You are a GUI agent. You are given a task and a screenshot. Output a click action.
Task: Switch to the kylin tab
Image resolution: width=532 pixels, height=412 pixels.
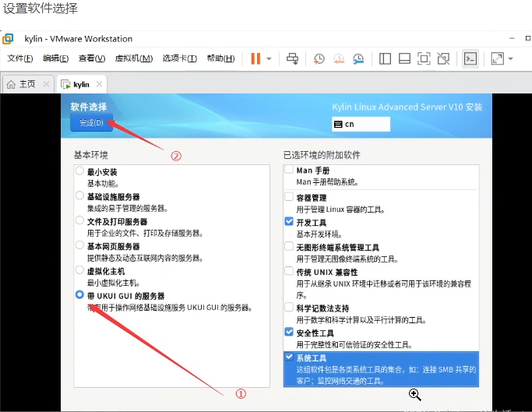pos(82,84)
